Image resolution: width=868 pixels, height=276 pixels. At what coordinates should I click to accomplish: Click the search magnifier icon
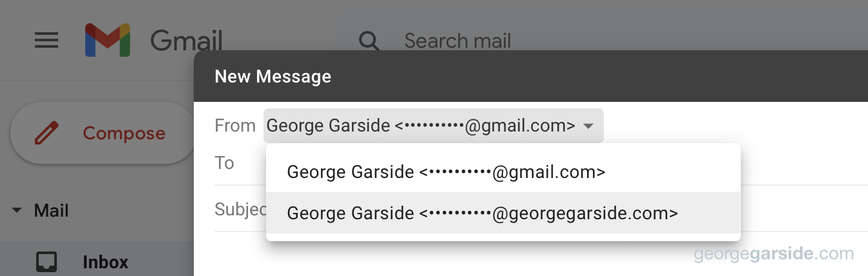point(369,41)
